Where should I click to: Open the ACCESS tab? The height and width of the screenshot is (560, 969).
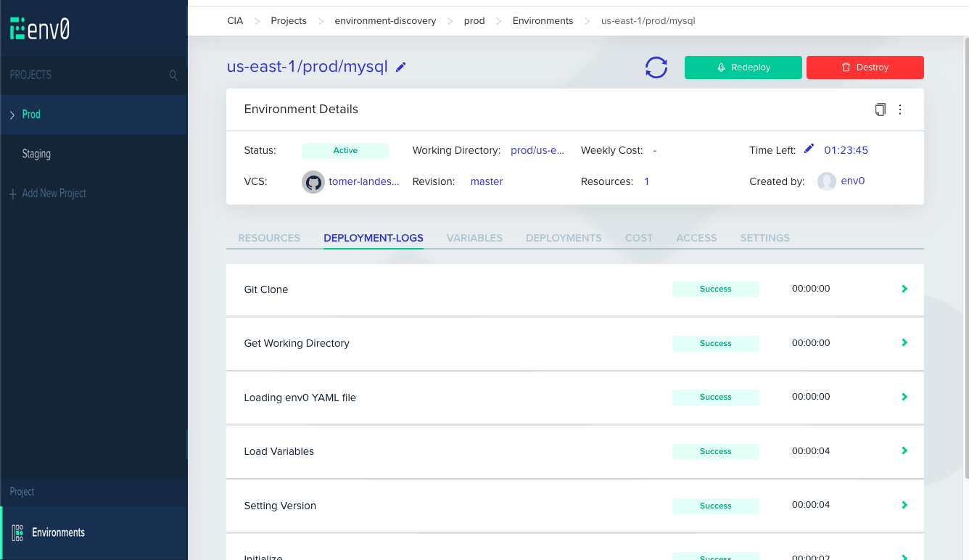(x=696, y=238)
